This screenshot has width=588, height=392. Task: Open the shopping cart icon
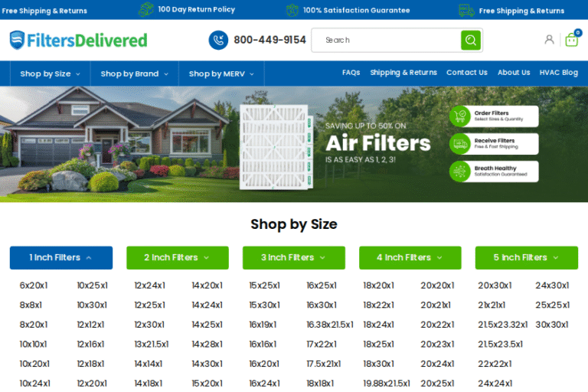click(571, 40)
